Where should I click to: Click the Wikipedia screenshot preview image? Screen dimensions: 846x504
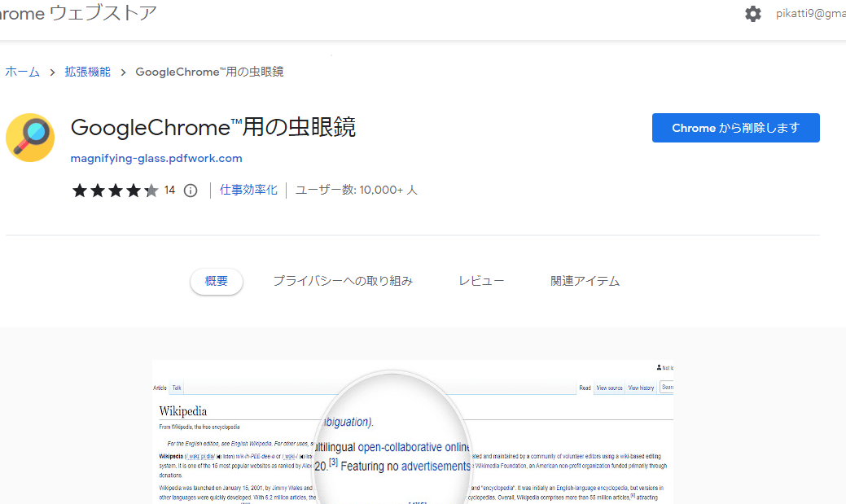click(413, 432)
